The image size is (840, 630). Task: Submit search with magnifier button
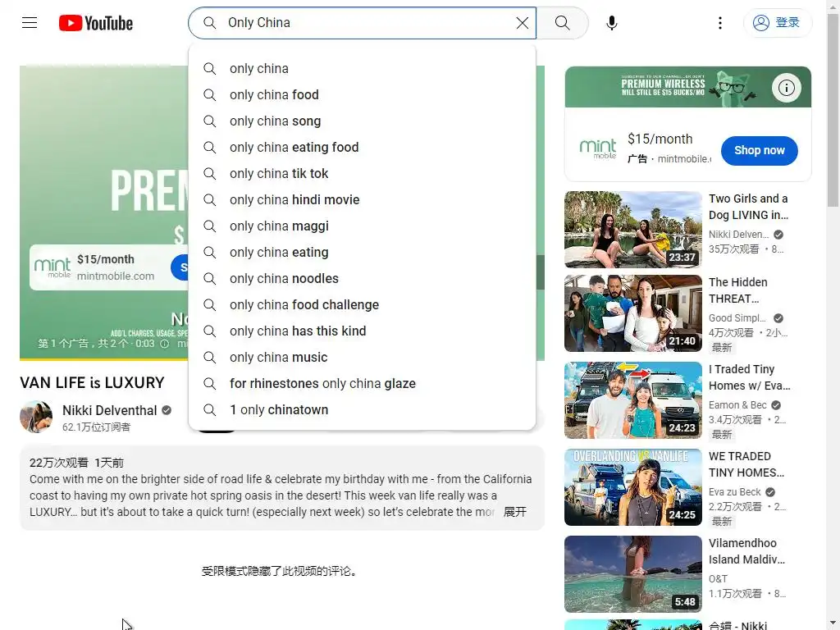(562, 22)
